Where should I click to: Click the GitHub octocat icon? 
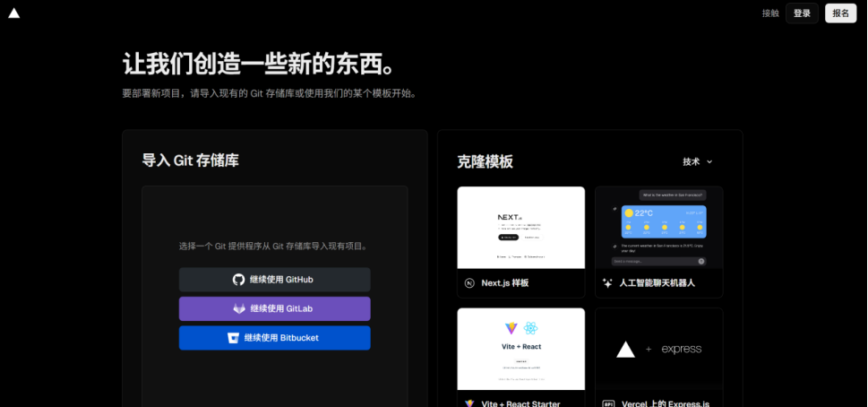pos(238,280)
